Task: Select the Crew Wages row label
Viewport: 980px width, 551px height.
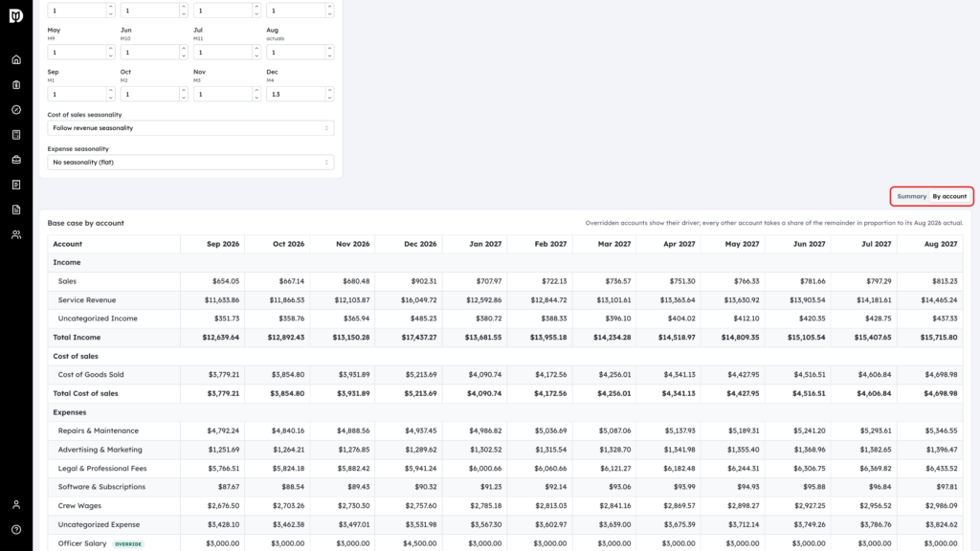Action: 79,506
